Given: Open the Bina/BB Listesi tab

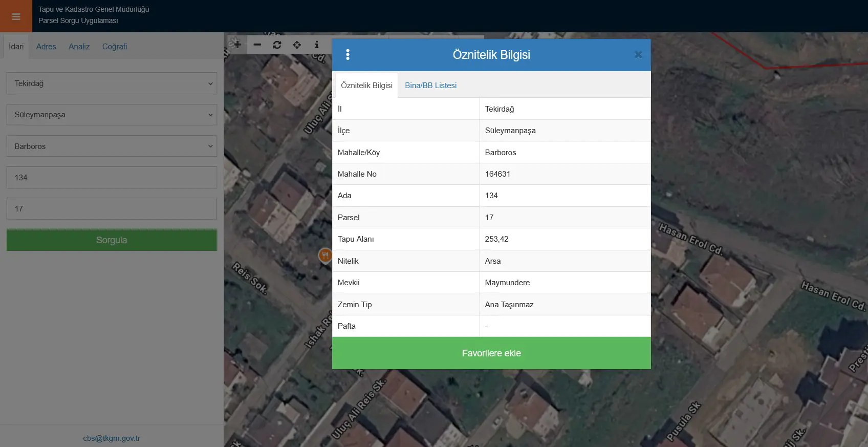Looking at the screenshot, I should [431, 86].
